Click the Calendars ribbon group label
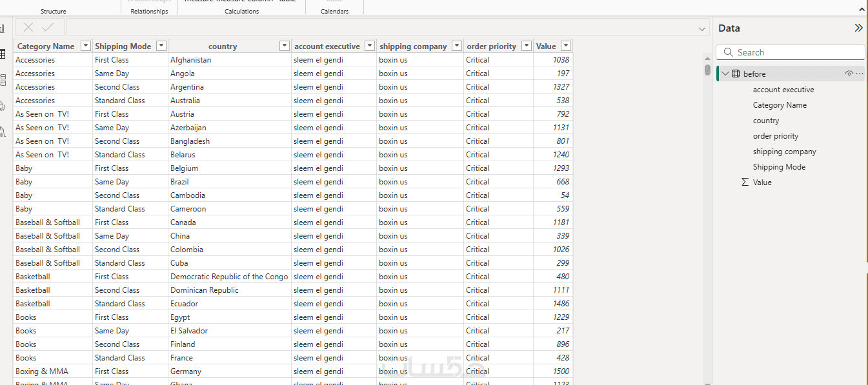The image size is (868, 385). pos(334,12)
